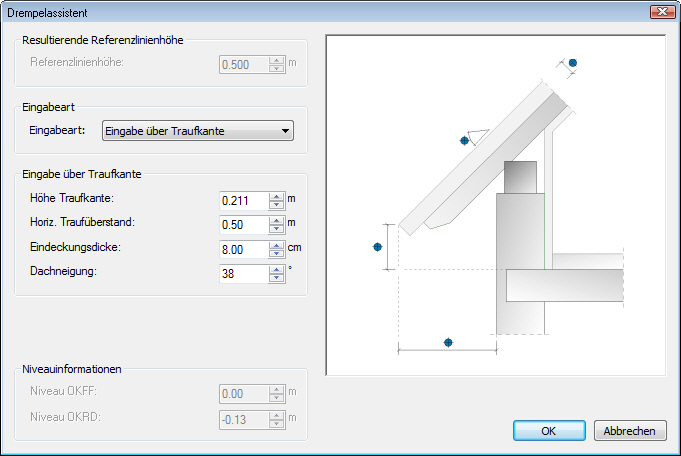Click the Eindeckungsdicke label

click(x=75, y=247)
